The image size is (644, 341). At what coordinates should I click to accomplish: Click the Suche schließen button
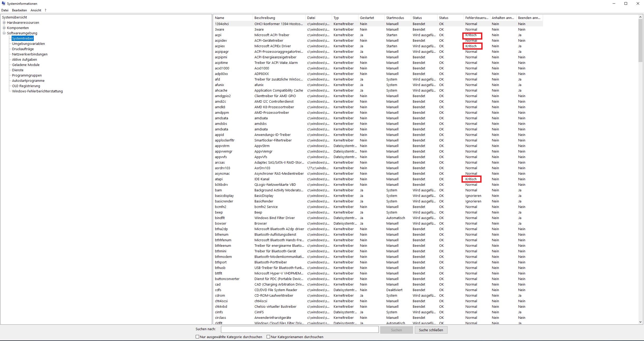(431, 330)
